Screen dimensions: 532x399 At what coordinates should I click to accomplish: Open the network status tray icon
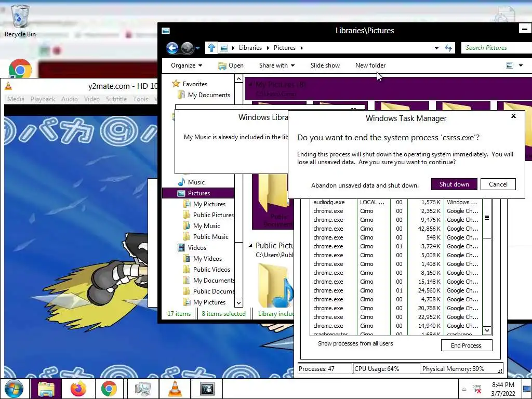coord(477,389)
